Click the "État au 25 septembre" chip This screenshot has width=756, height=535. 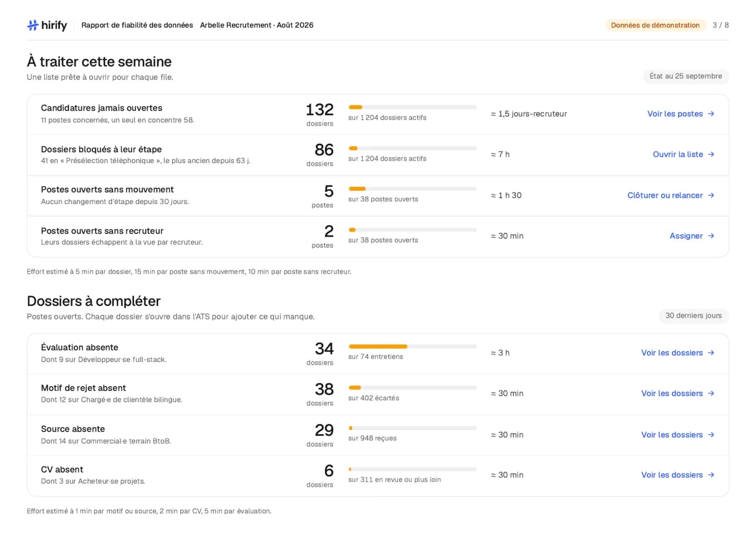tap(686, 76)
